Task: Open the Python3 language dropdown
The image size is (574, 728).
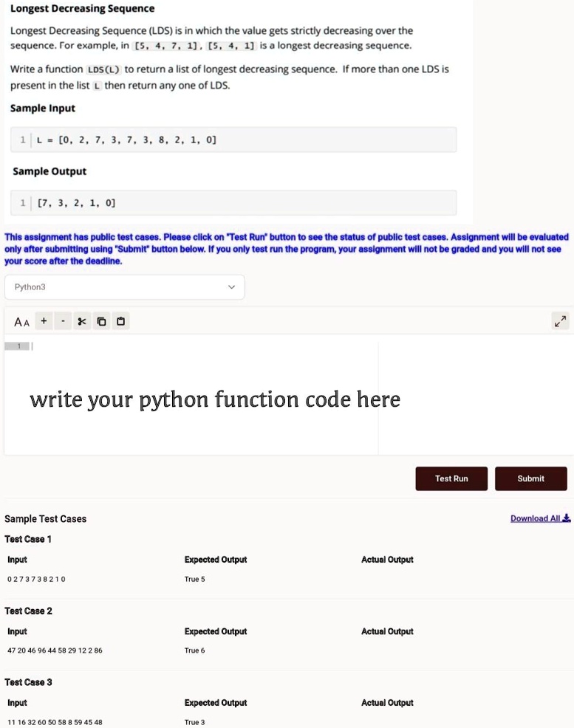Action: [x=124, y=287]
